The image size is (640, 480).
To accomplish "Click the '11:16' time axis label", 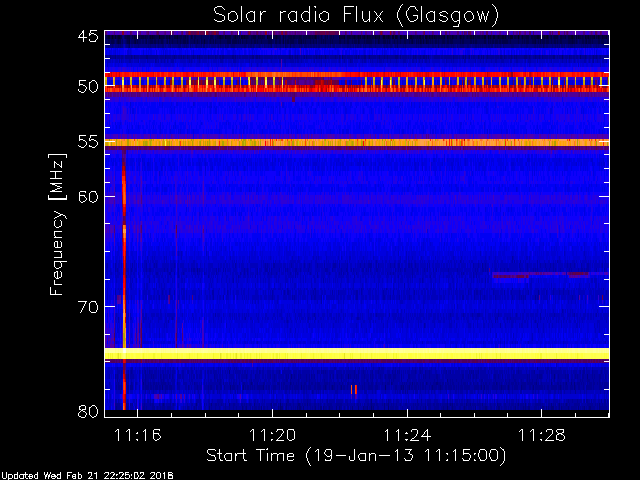I will click(138, 435).
